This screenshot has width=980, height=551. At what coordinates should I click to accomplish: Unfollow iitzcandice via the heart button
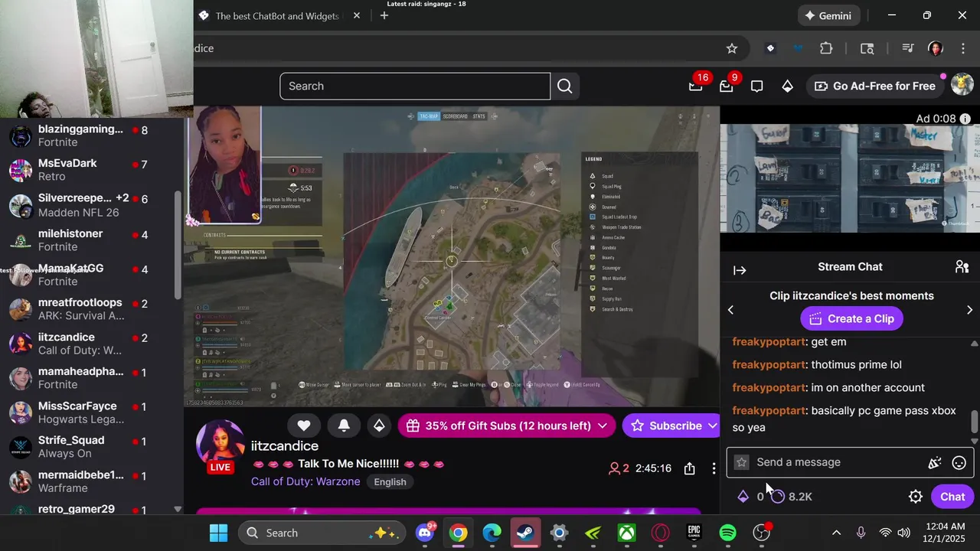304,425
